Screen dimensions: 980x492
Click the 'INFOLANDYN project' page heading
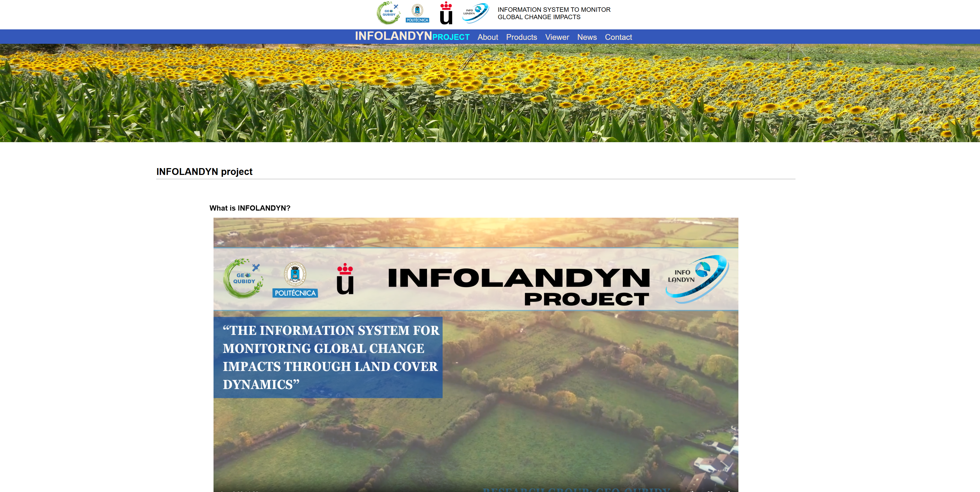[x=204, y=172]
